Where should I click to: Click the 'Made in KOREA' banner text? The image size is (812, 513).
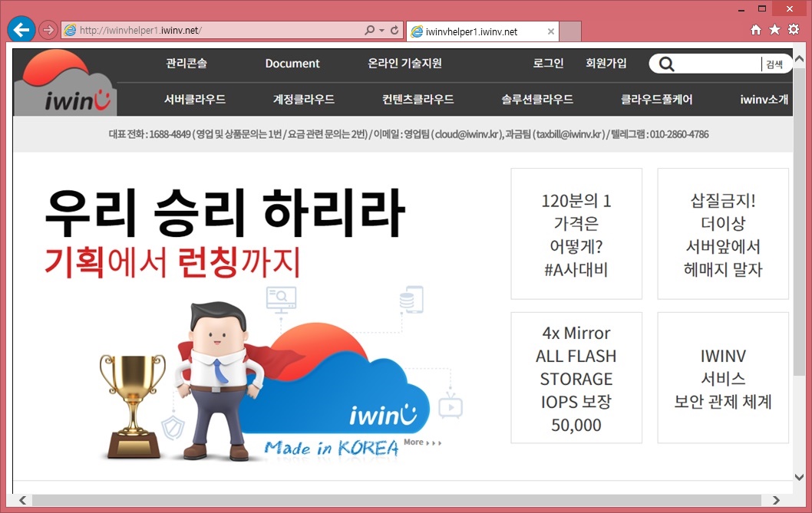tap(332, 449)
